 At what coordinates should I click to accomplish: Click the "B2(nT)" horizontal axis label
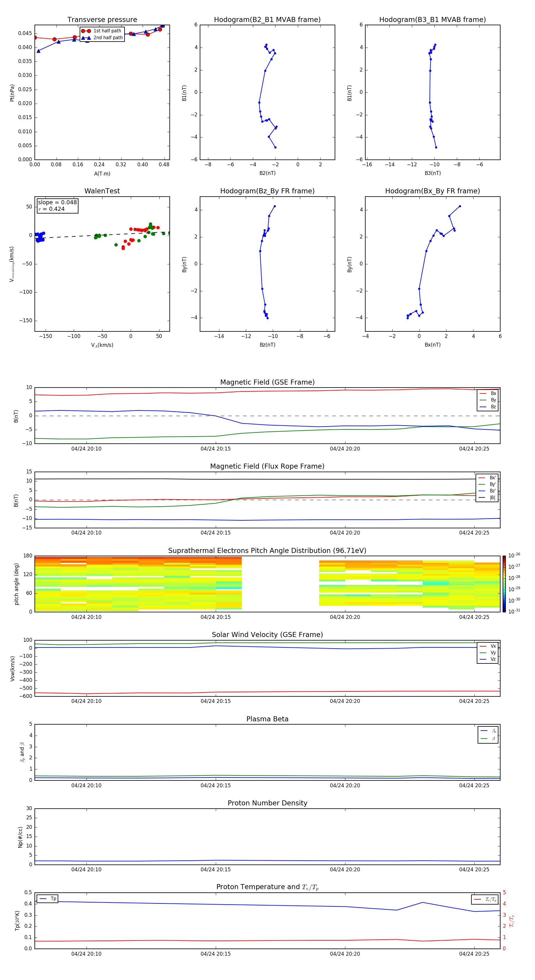(267, 173)
